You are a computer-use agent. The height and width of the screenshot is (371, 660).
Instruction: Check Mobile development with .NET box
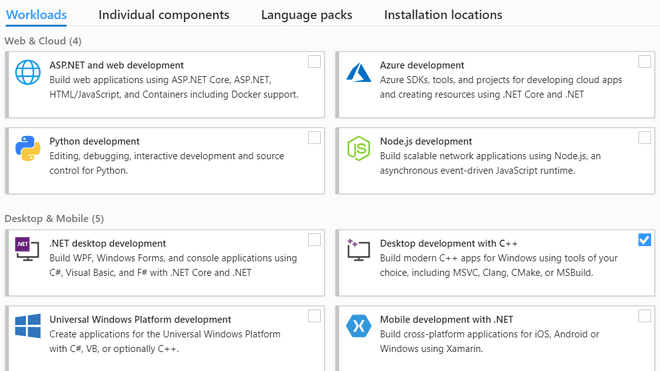[644, 316]
